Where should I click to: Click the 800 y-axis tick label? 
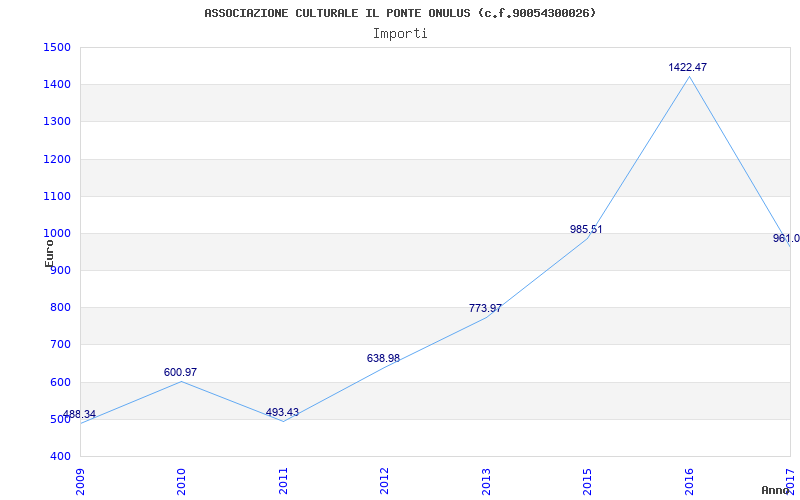click(60, 308)
